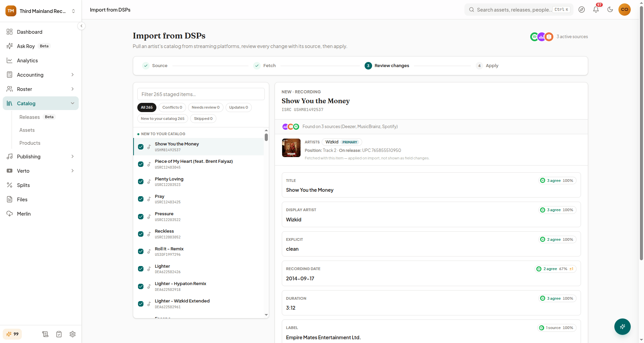Click the Verto icon in sidebar
Image resolution: width=644 pixels, height=343 pixels.
tap(10, 171)
